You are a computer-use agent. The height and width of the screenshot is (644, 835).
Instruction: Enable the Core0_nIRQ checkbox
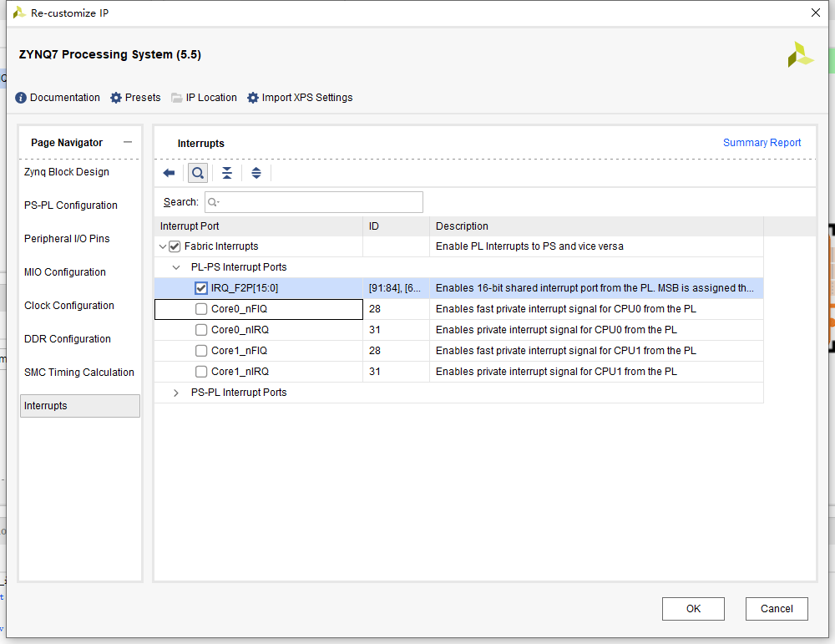click(x=200, y=330)
